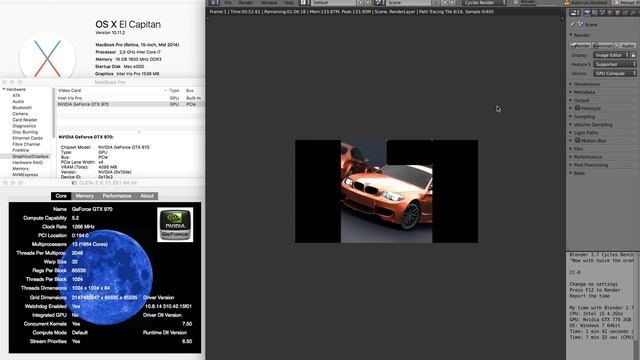Enable the Freestyle checkbox
This screenshot has width=640, height=360.
pos(578,108)
